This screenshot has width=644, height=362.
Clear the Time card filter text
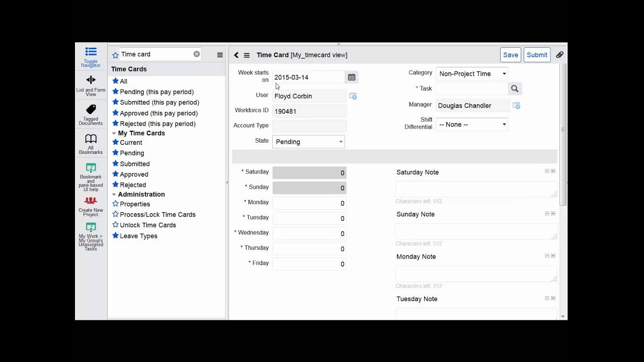pos(197,54)
